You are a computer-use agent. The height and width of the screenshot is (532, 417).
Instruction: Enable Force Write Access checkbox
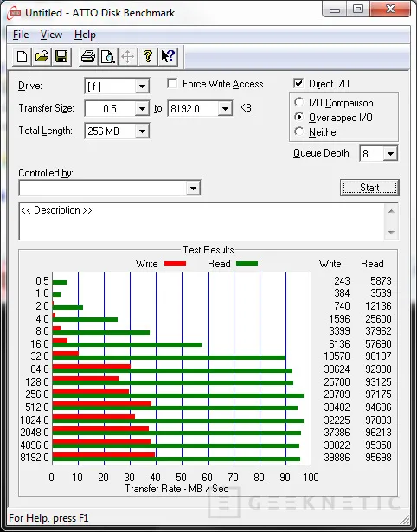(172, 83)
